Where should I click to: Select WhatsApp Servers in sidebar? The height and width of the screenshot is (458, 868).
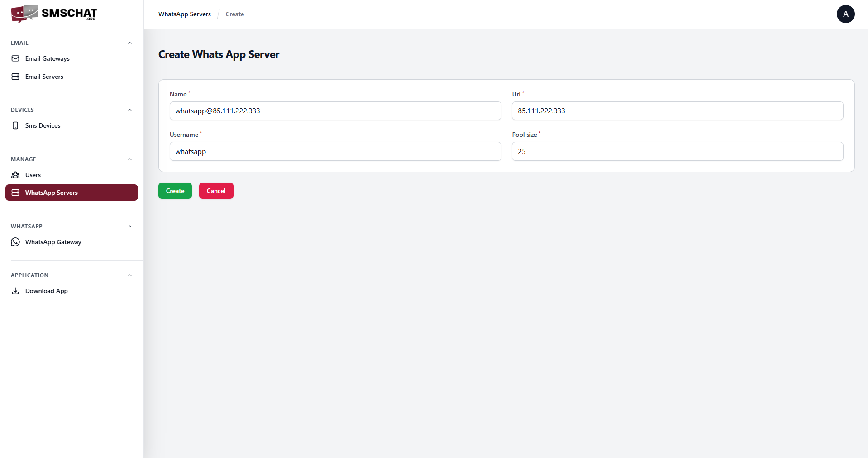pos(72,193)
